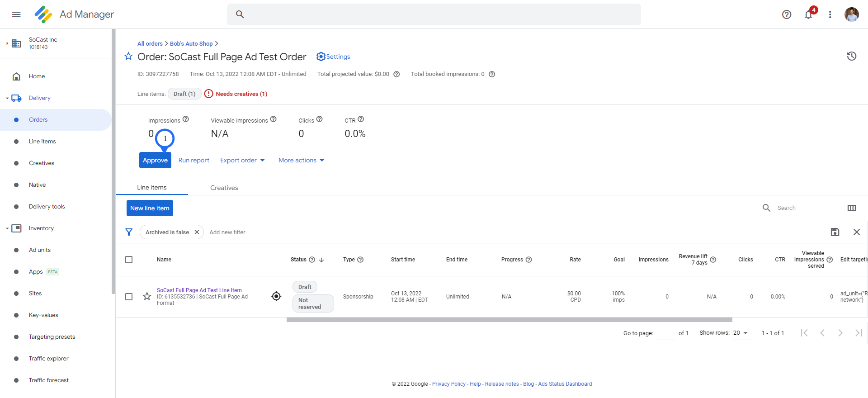Open order Settings gear

333,57
